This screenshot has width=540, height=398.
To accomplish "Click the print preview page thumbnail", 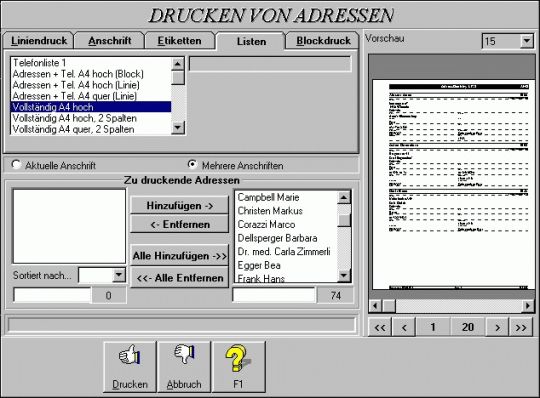I will coord(453,185).
